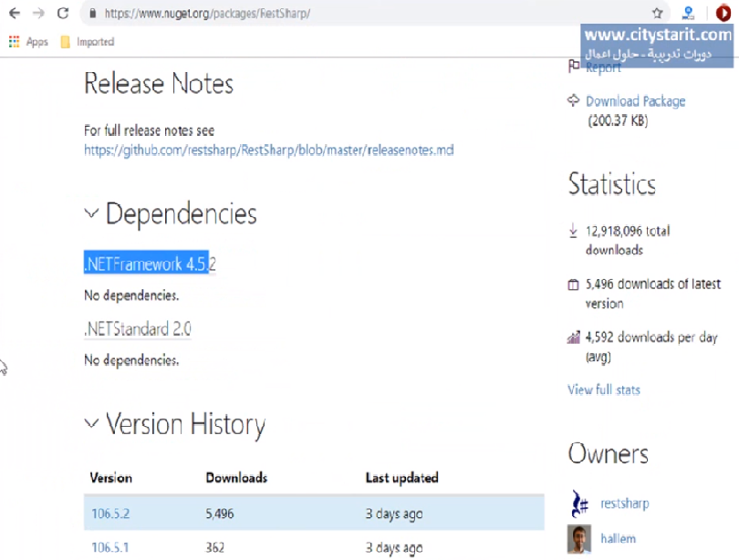Bookmark this page with the star icon
The width and height of the screenshot is (739, 560).
[x=658, y=13]
